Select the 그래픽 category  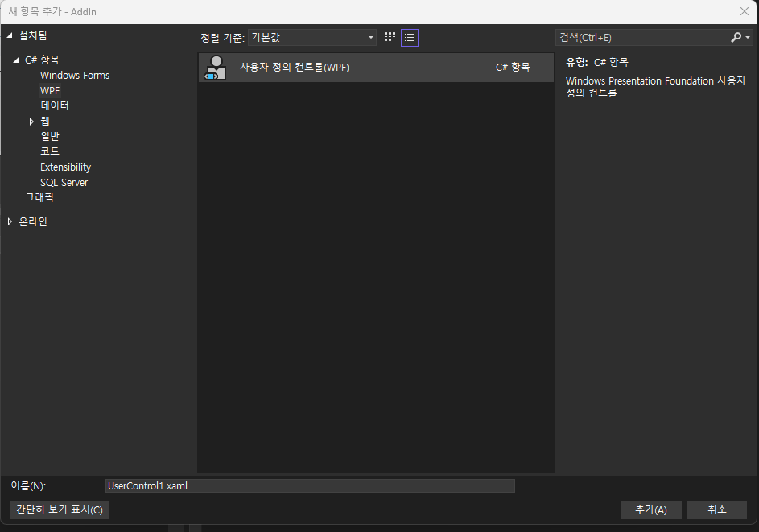[39, 197]
